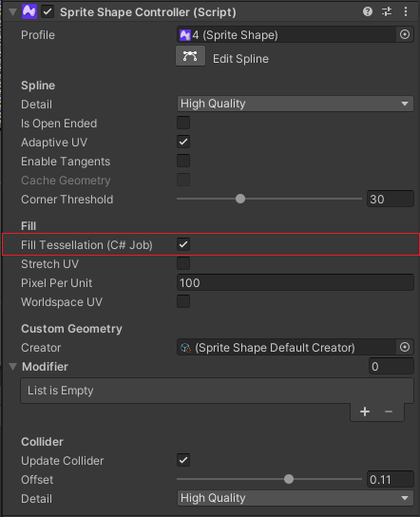Click the Corner Threshold slider handle
This screenshot has width=420, height=517.
tap(240, 199)
